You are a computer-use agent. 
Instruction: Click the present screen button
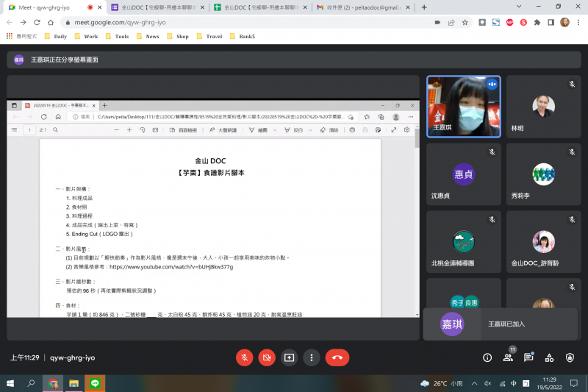coord(290,357)
